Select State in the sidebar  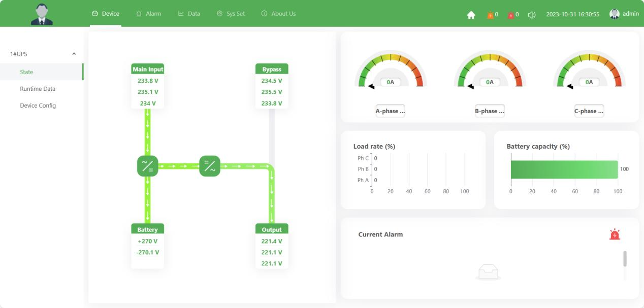(42, 72)
